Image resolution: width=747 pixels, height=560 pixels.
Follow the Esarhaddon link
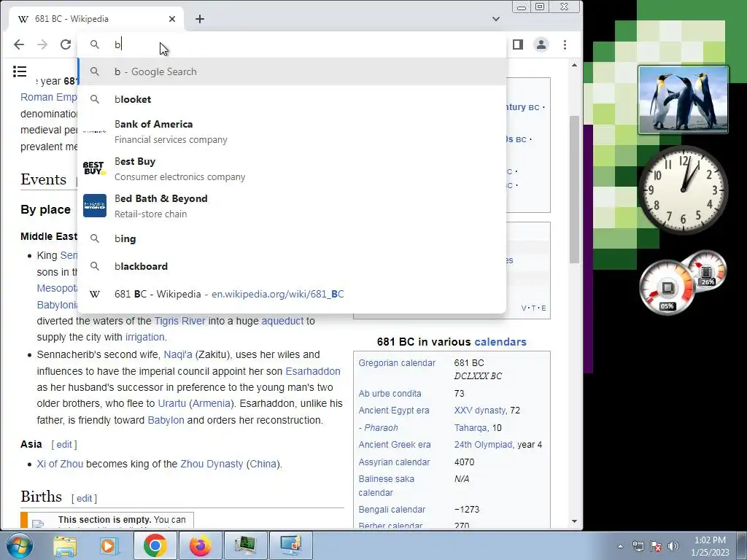tap(312, 371)
